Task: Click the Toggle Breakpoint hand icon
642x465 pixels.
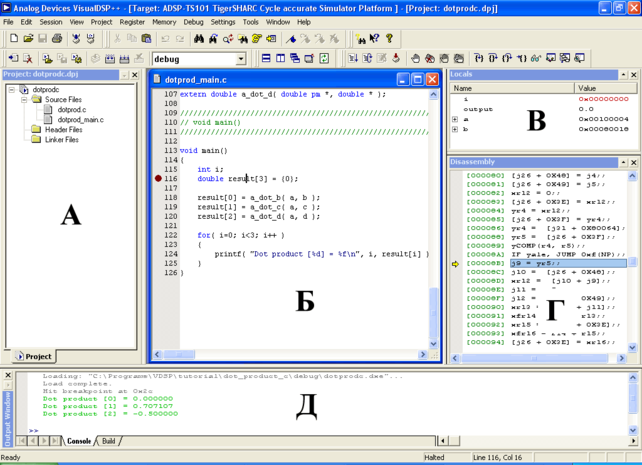Action: 415,59
